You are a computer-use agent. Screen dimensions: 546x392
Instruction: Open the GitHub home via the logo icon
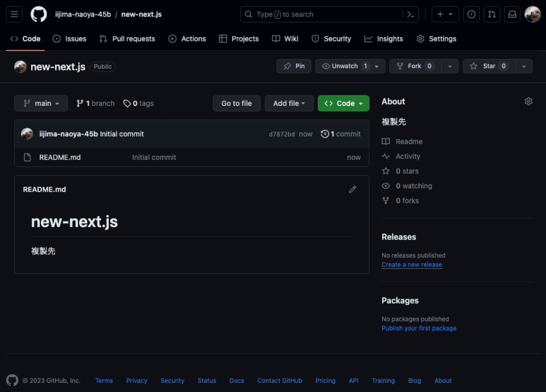(x=38, y=14)
